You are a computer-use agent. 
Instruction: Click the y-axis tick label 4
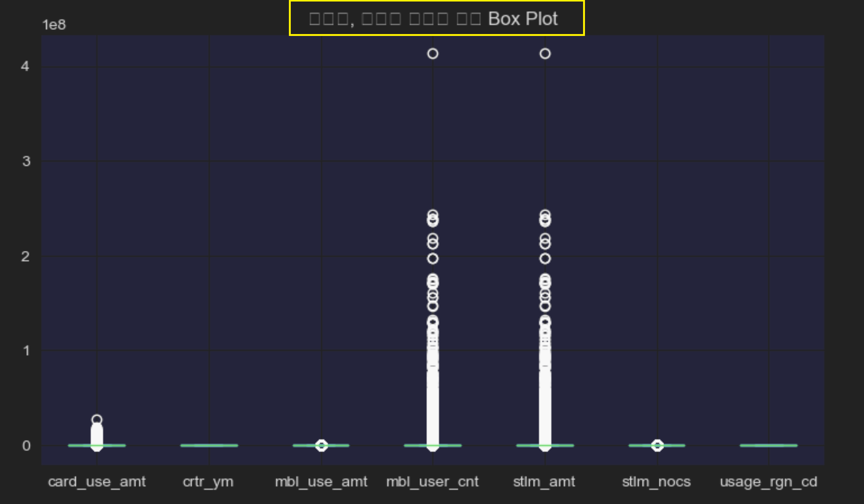click(25, 67)
